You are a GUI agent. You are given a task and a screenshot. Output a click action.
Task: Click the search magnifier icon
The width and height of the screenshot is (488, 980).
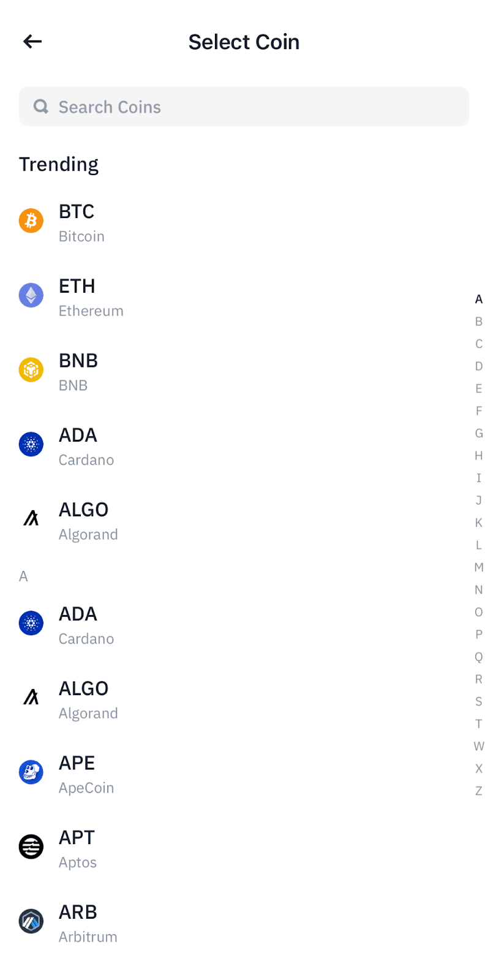coord(41,107)
